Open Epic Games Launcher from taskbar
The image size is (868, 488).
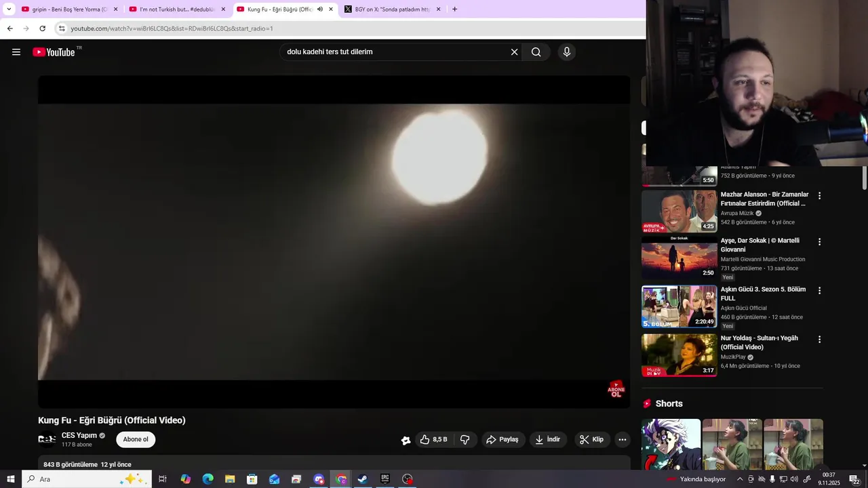point(385,479)
